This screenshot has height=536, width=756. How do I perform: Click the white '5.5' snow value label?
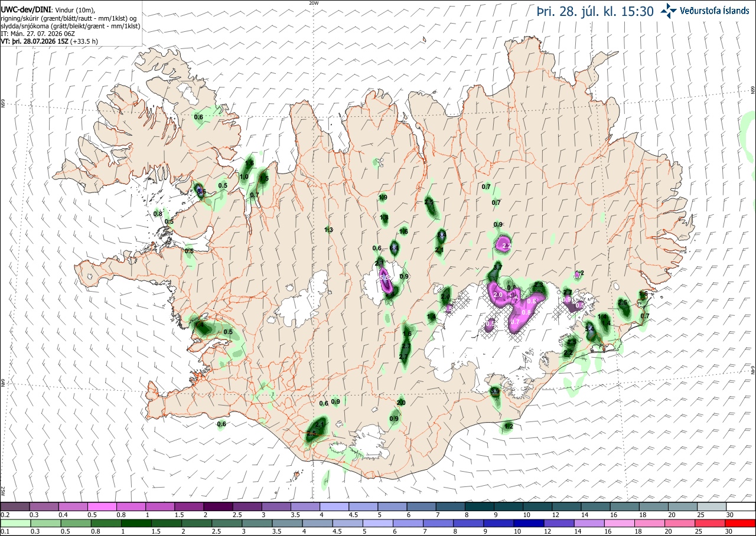click(384, 277)
